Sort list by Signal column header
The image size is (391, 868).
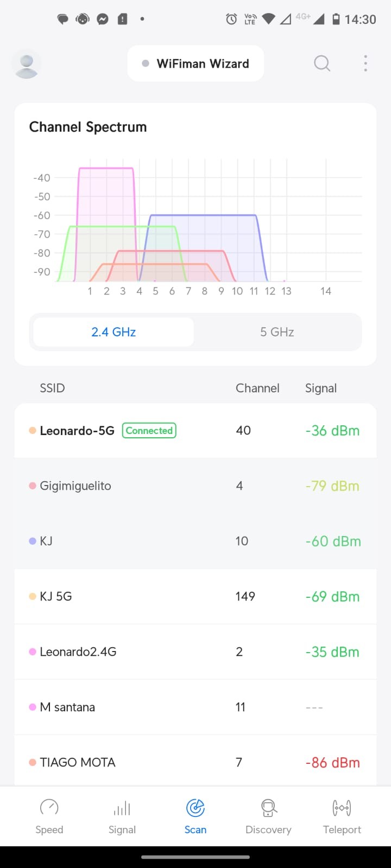pos(321,388)
